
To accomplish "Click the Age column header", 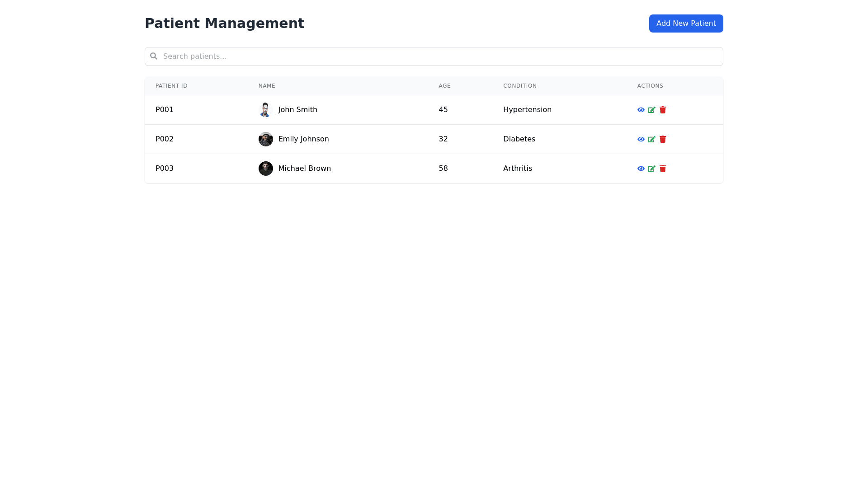I will tap(444, 86).
